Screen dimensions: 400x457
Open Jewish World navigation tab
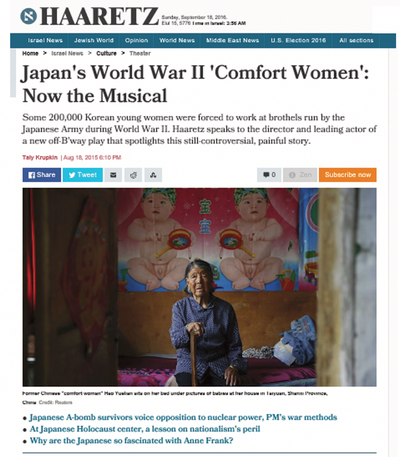tap(94, 40)
